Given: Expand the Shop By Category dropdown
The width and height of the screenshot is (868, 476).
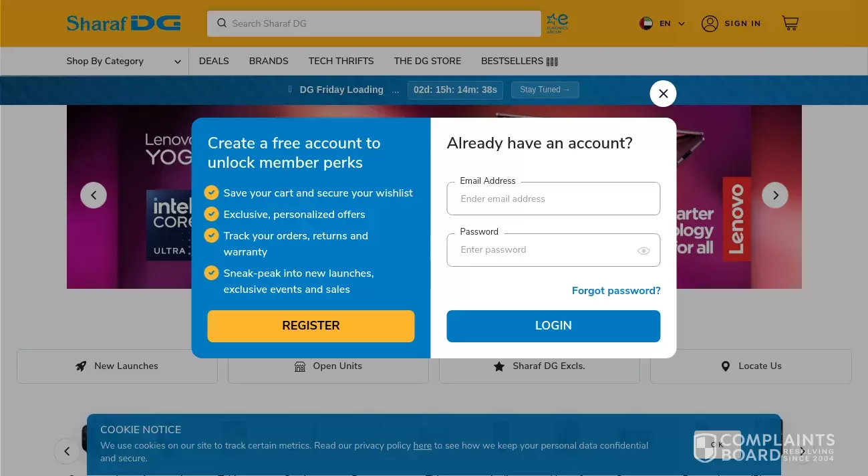Looking at the screenshot, I should 124,62.
